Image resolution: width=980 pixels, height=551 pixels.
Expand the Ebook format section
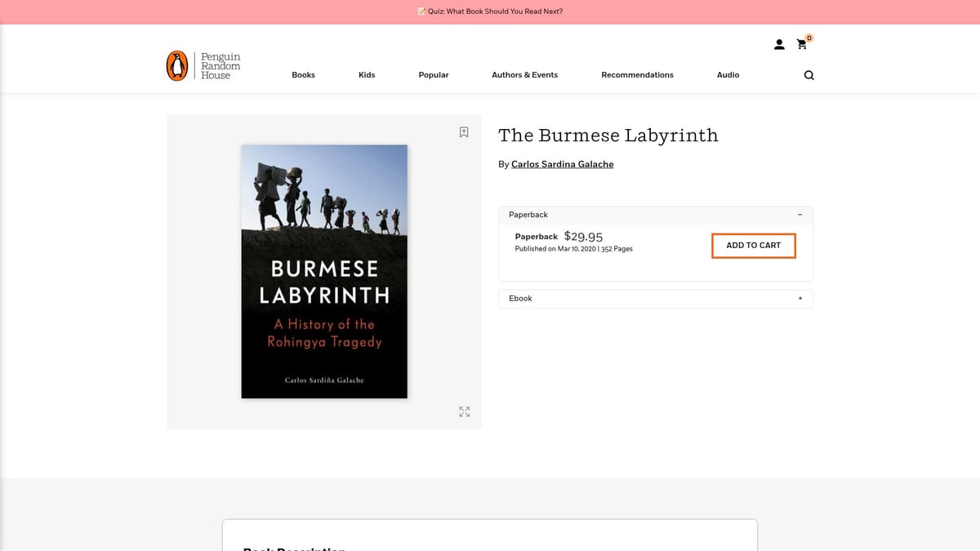(x=800, y=299)
